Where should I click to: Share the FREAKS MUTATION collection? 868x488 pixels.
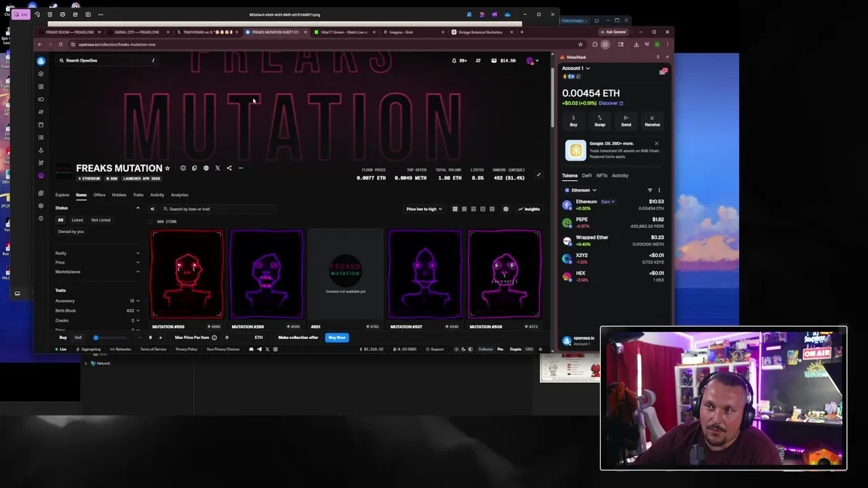coord(229,168)
